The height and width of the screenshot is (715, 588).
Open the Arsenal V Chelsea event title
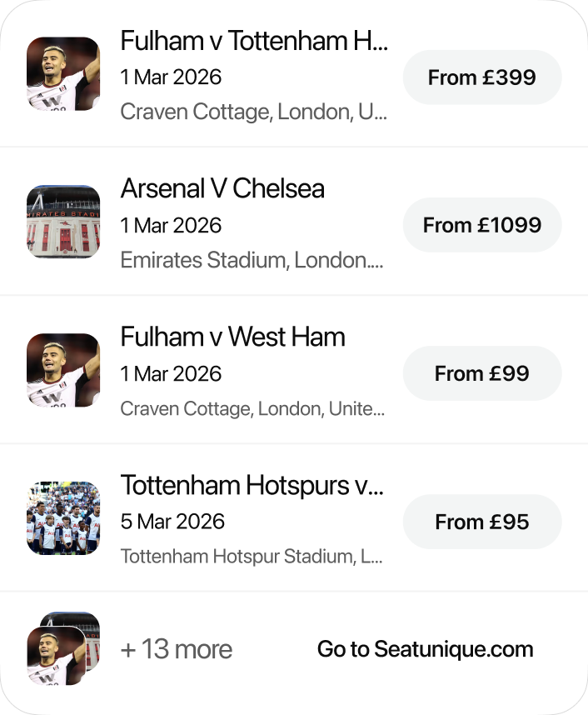point(222,188)
